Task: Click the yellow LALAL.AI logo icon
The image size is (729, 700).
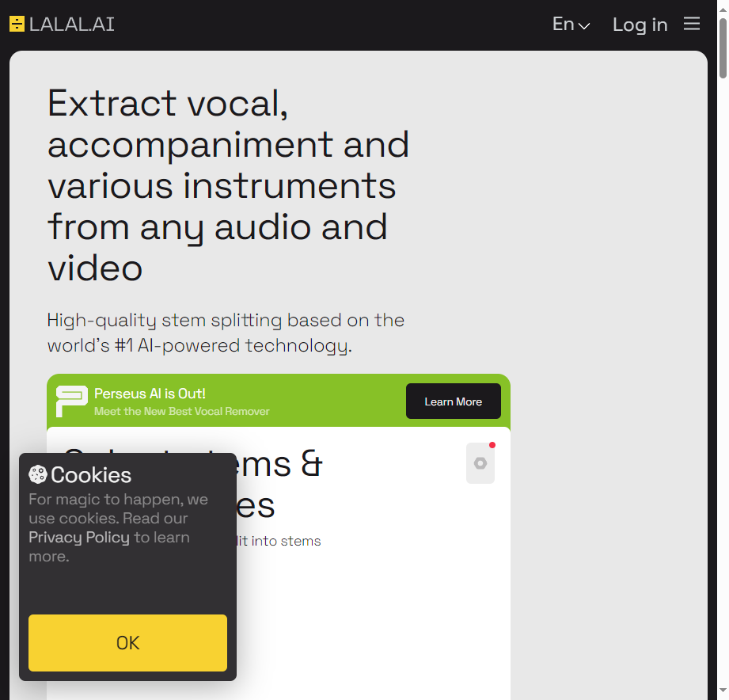Action: 17,25
